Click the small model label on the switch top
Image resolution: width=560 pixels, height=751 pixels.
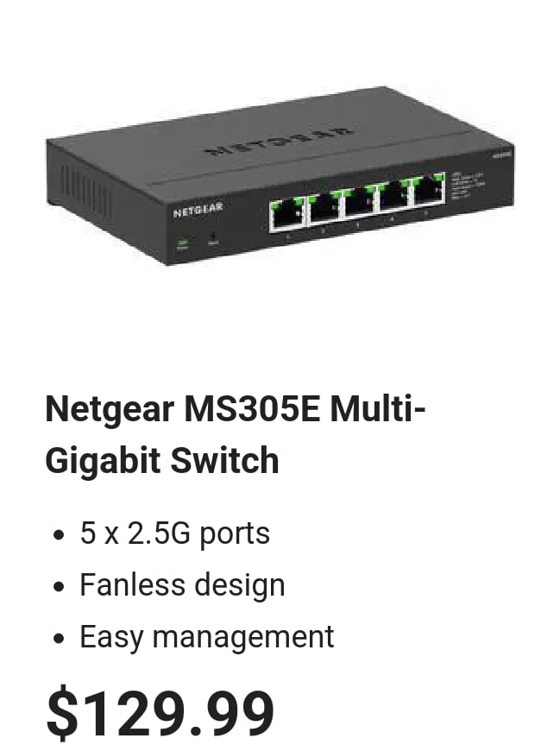tap(501, 155)
